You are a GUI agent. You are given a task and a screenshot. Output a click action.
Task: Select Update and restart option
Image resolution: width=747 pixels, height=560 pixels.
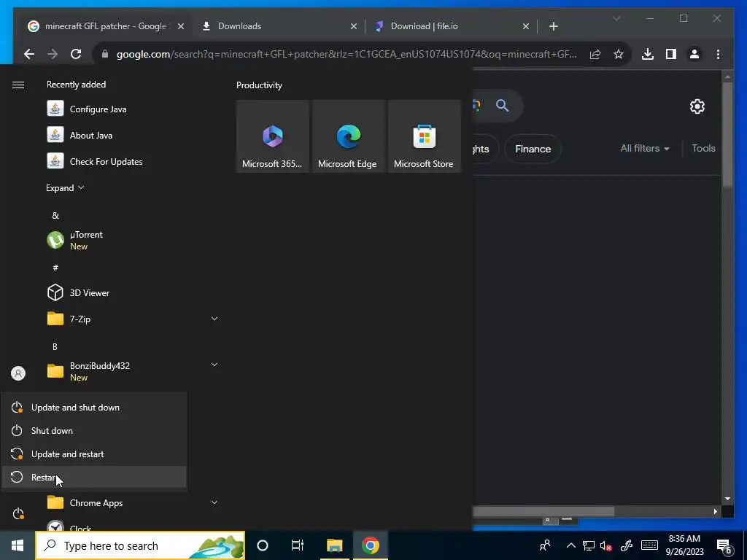94,454
